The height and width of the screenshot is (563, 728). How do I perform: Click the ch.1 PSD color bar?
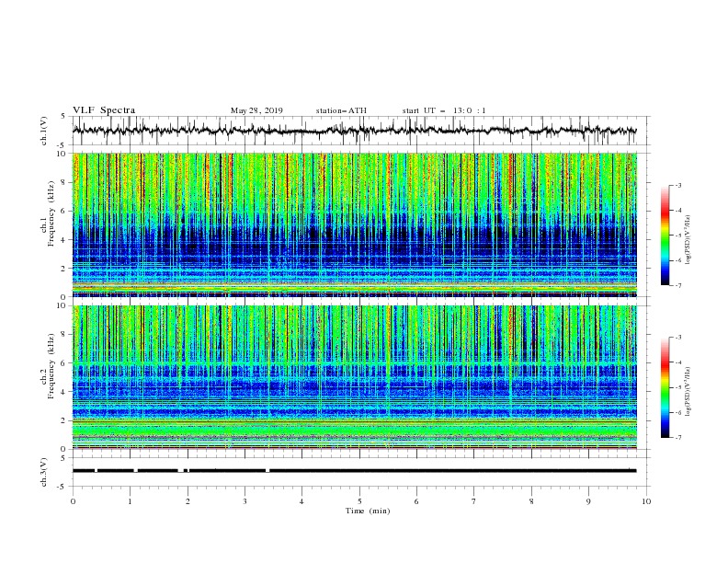tap(665, 235)
